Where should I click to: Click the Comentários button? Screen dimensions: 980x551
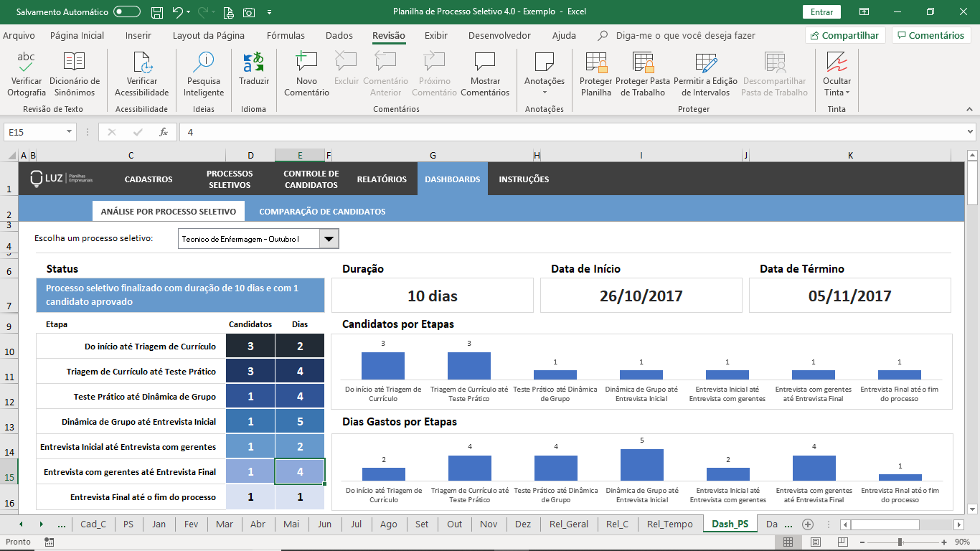pyautogui.click(x=931, y=35)
